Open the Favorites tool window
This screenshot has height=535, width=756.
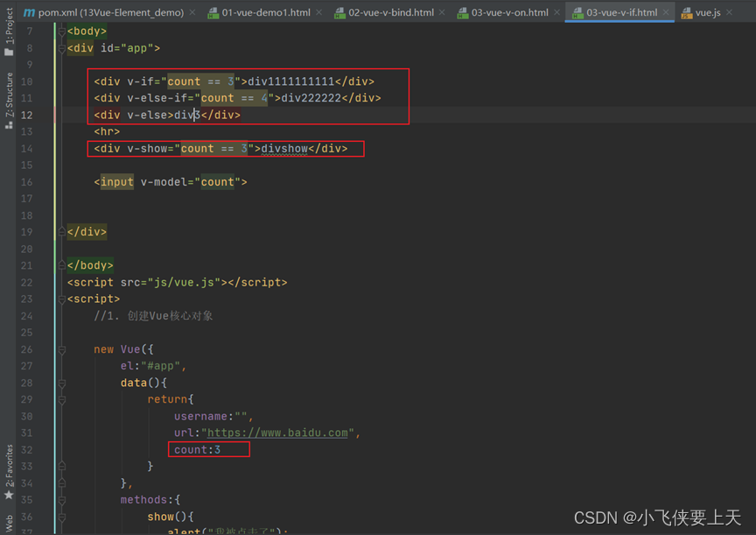coord(9,472)
